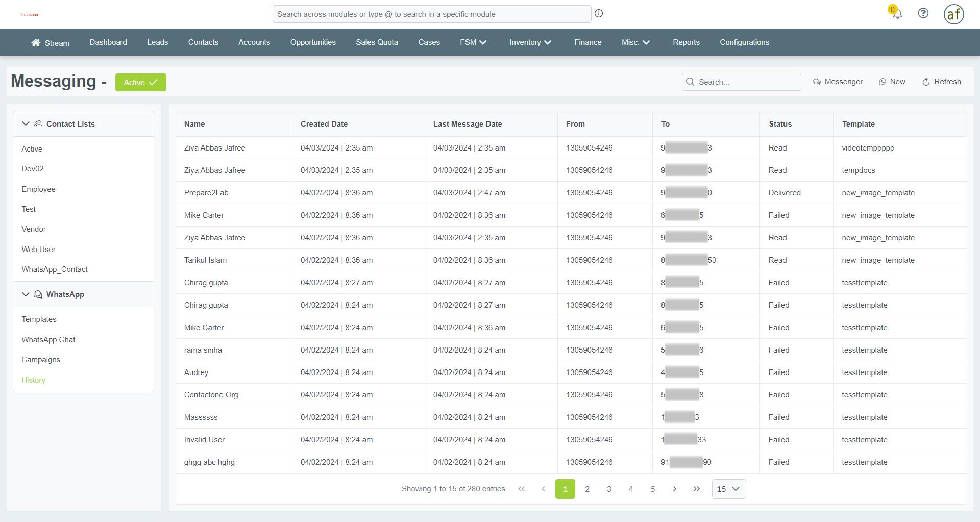Jump to last page of entries
980x522 pixels.
point(696,489)
